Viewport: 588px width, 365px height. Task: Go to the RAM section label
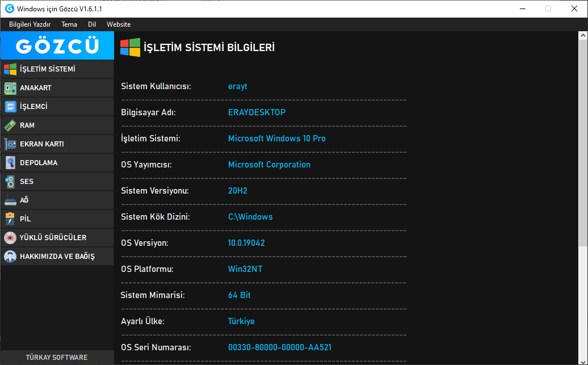[27, 125]
